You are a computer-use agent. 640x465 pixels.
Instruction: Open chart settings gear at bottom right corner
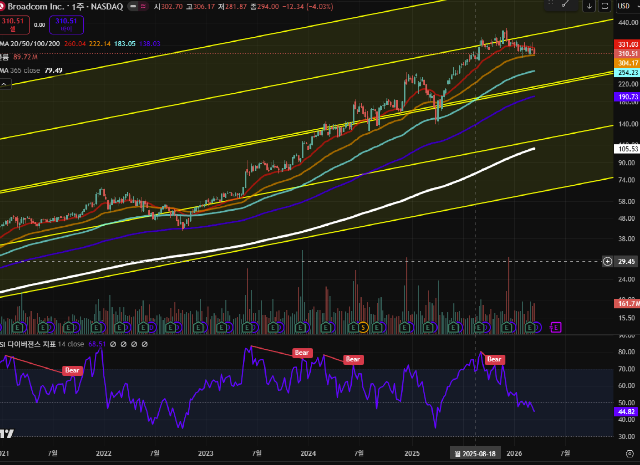click(x=630, y=454)
